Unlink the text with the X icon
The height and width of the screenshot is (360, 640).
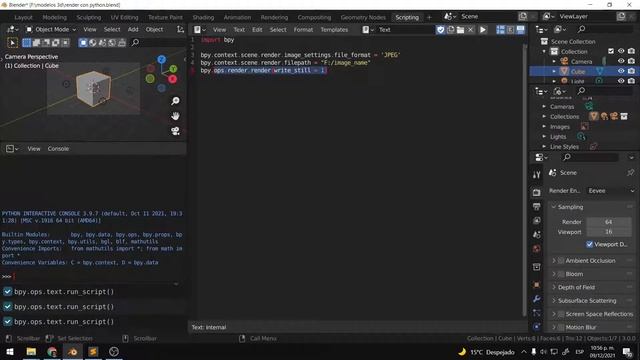pos(470,30)
